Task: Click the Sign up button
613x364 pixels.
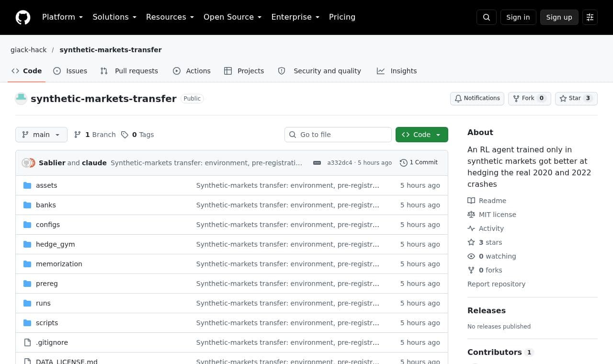Action: pos(559,17)
